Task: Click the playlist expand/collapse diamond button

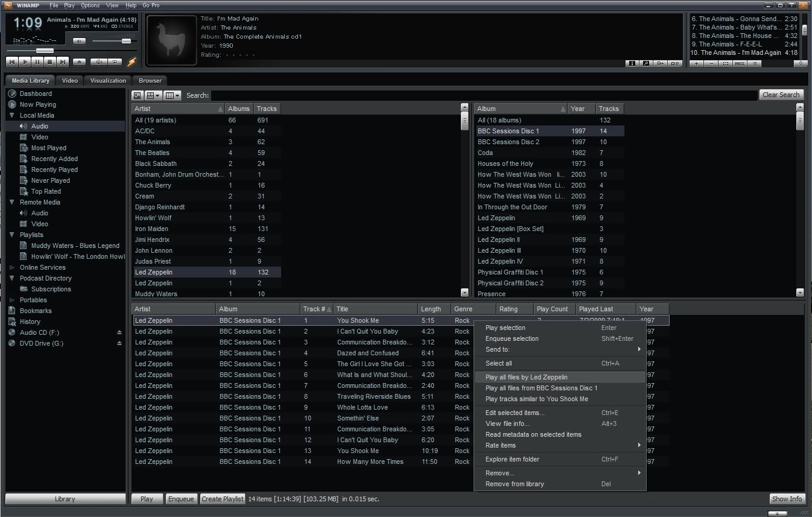Action: 801,63
